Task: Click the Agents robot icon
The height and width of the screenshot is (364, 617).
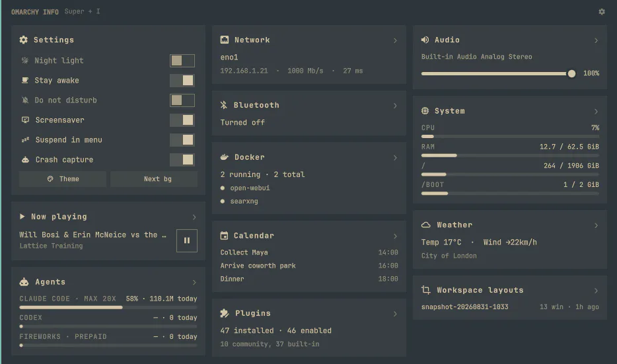Action: (x=24, y=282)
